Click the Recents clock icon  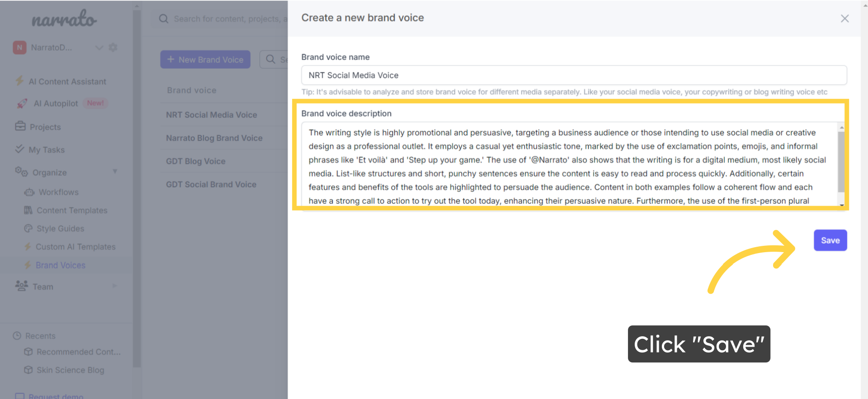17,336
